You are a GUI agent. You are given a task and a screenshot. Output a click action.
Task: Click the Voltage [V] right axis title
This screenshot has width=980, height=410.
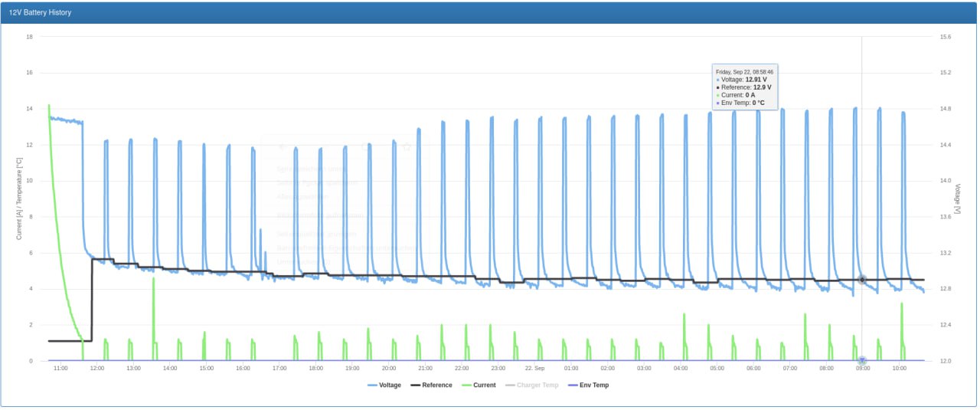pos(958,198)
